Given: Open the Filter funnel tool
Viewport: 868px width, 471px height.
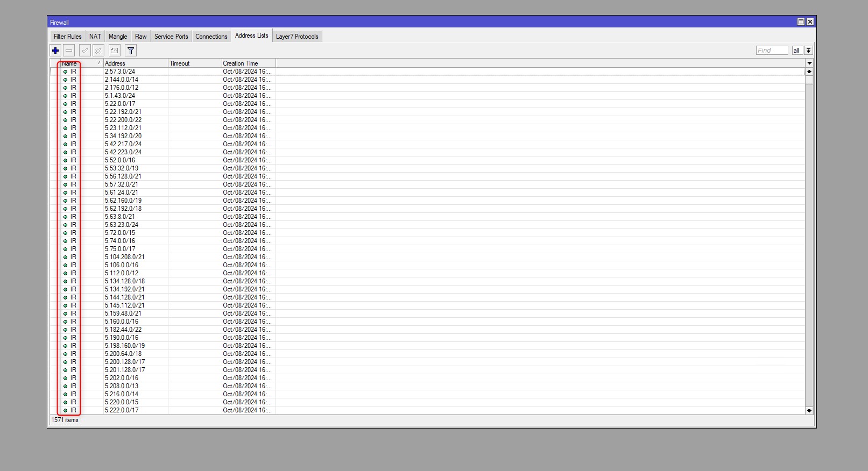Looking at the screenshot, I should point(130,51).
